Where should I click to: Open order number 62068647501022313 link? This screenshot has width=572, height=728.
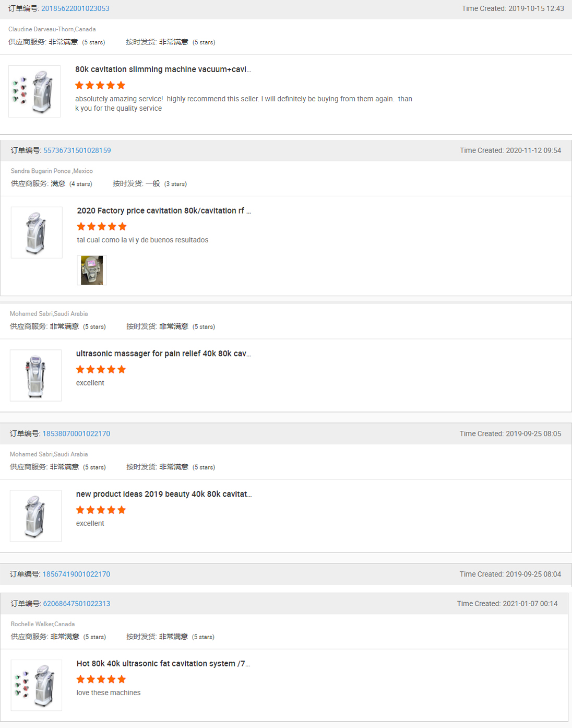coord(76,604)
